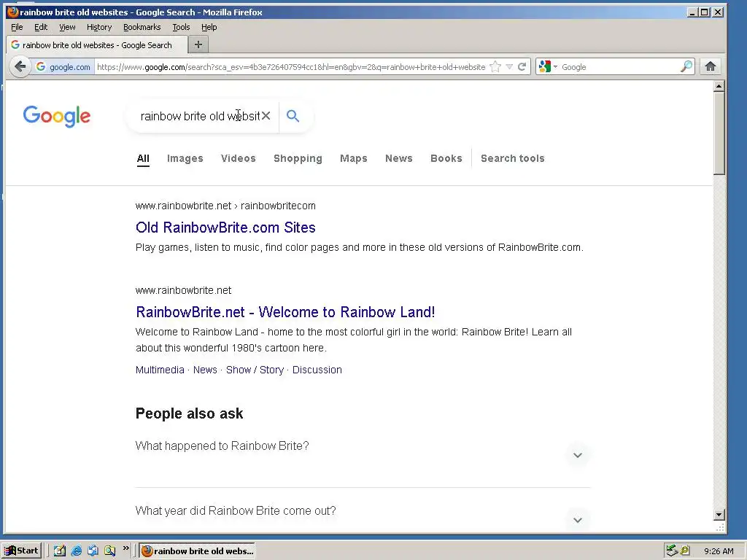The width and height of the screenshot is (747, 560).
Task: Click the vertical scrollbar thumb
Action: coord(719,133)
